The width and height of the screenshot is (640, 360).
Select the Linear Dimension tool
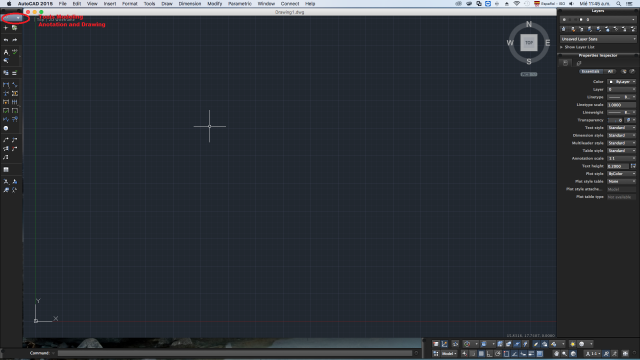pyautogui.click(x=6, y=84)
